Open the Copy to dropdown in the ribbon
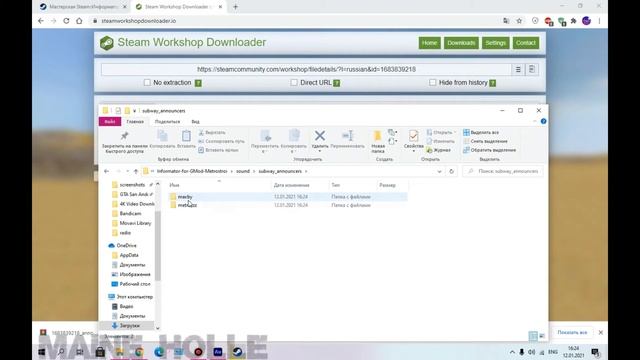The image size is (640, 360). [x=293, y=141]
